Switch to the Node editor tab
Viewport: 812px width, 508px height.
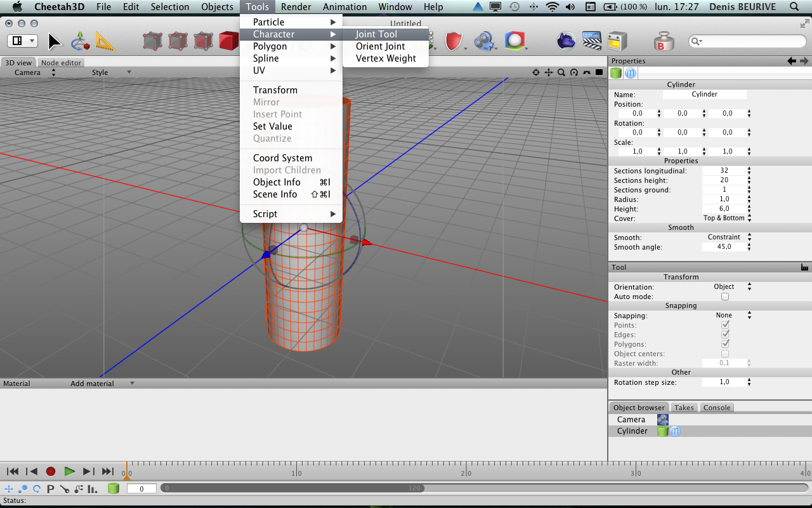coord(61,63)
